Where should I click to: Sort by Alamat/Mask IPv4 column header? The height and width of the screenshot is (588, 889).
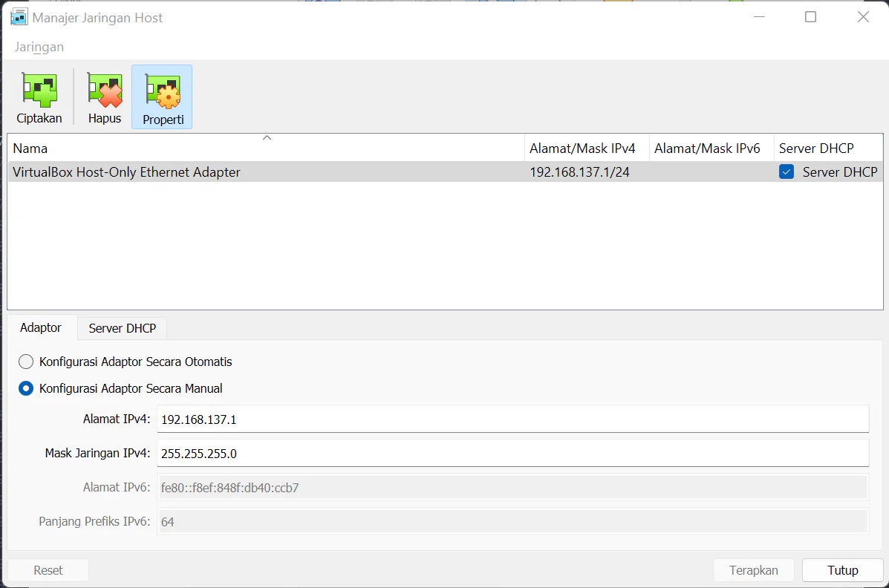587,148
